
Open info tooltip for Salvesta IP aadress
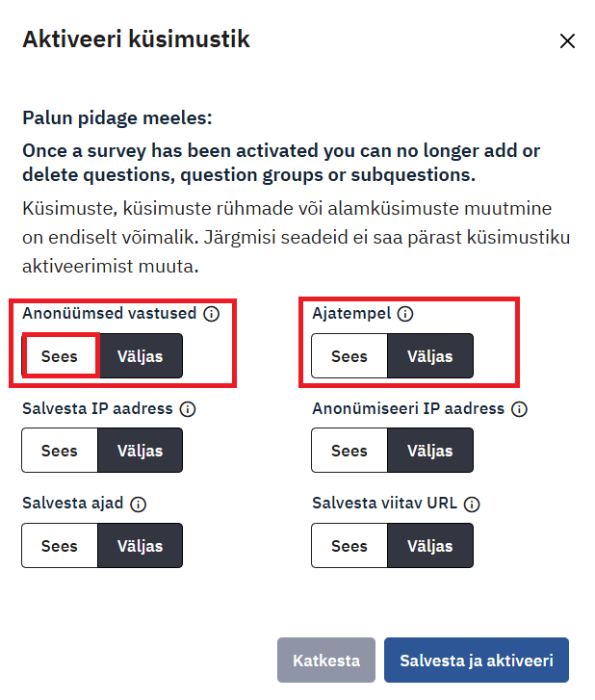click(188, 409)
